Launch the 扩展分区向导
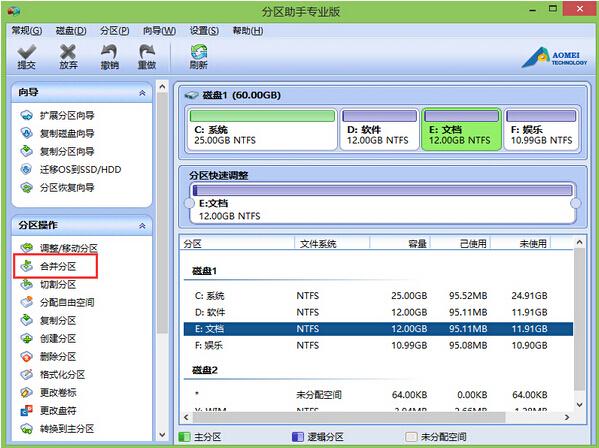Screen dimensions: 599x448 58,115
